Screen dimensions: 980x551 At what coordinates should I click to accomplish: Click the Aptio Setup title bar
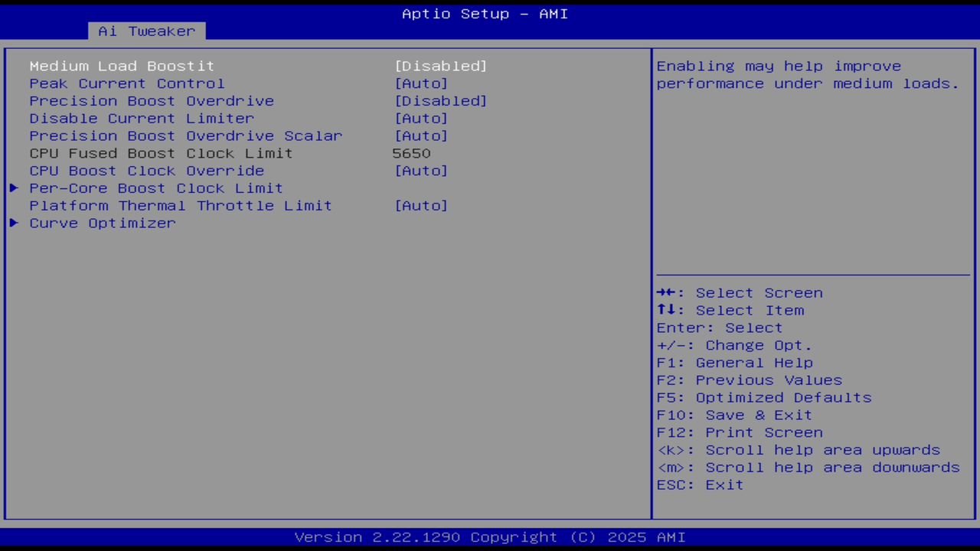(x=485, y=13)
